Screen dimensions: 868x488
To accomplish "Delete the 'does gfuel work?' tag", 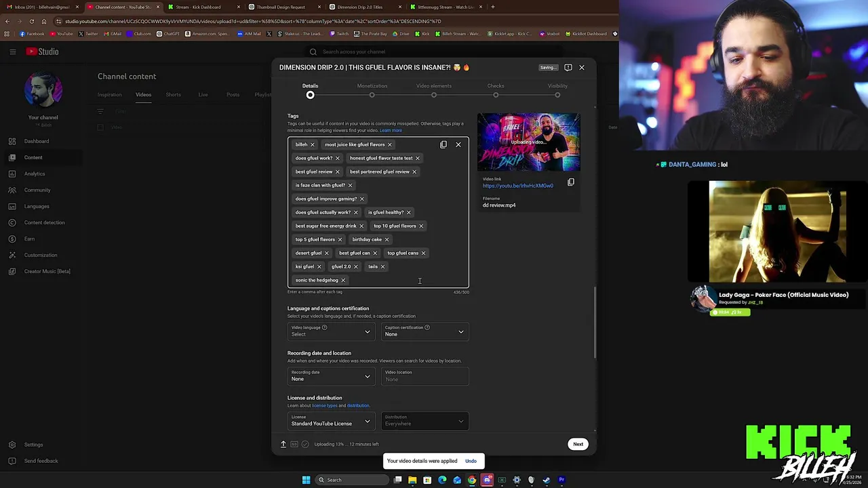I will pos(337,158).
